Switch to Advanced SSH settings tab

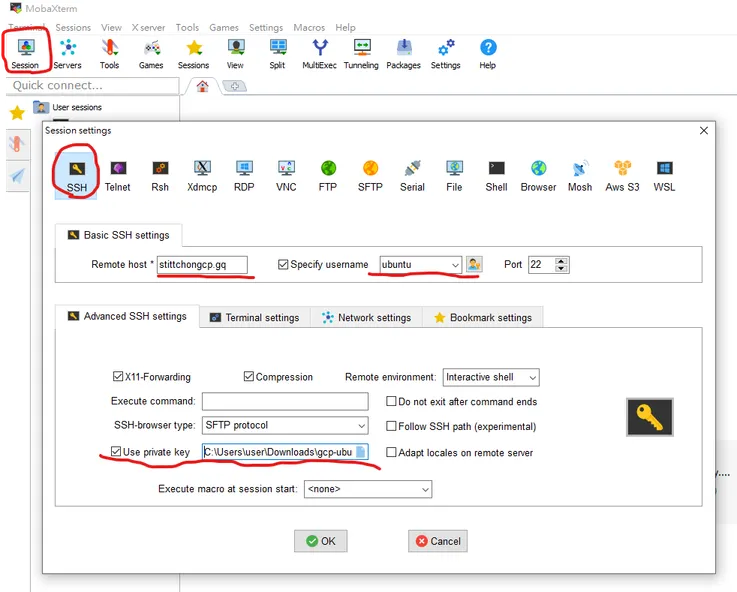click(x=127, y=316)
